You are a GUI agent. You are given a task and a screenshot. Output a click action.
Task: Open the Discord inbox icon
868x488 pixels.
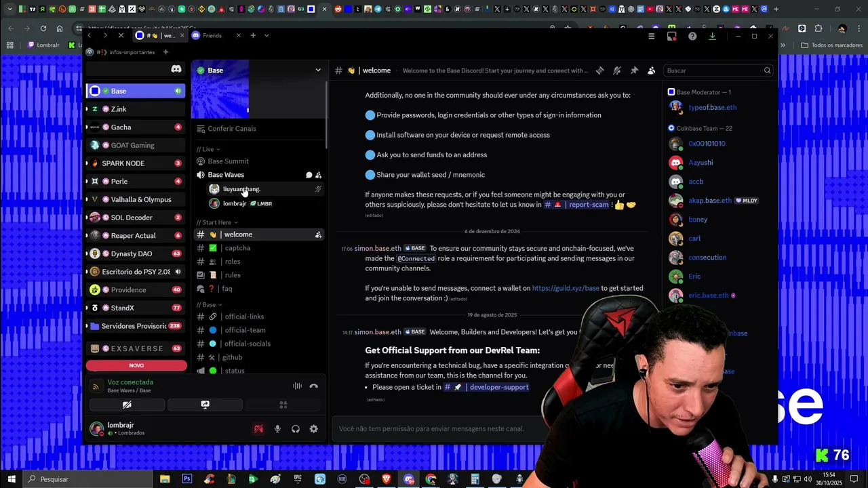point(672,36)
